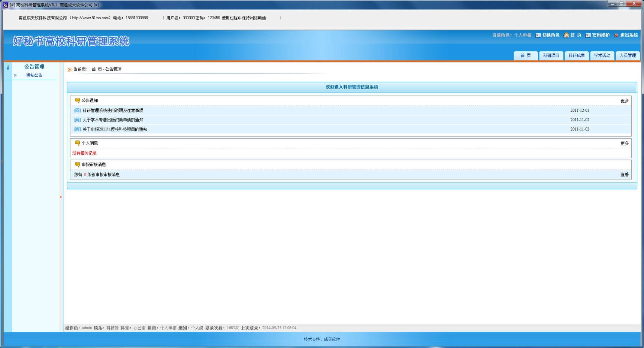Screen dimensions: 644x348
Task: Click the 公告通知 speech-bubble icon
Action: pos(78,100)
